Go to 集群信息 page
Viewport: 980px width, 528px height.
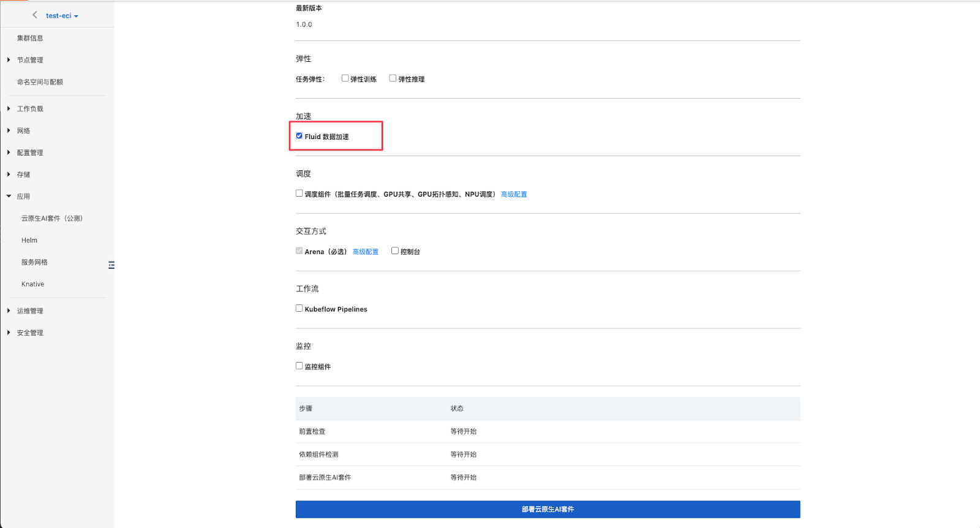30,38
